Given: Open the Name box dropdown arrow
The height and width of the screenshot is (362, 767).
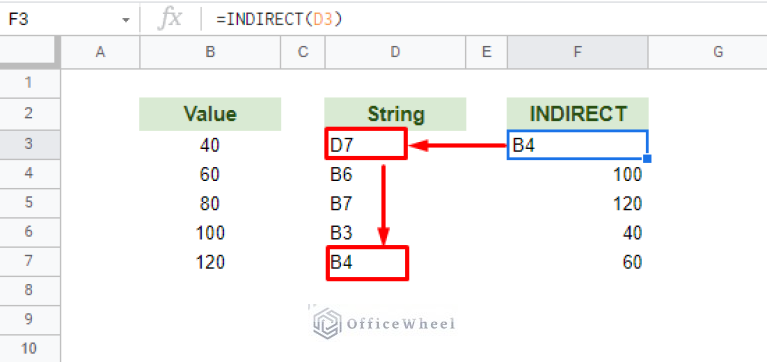Looking at the screenshot, I should click(126, 20).
